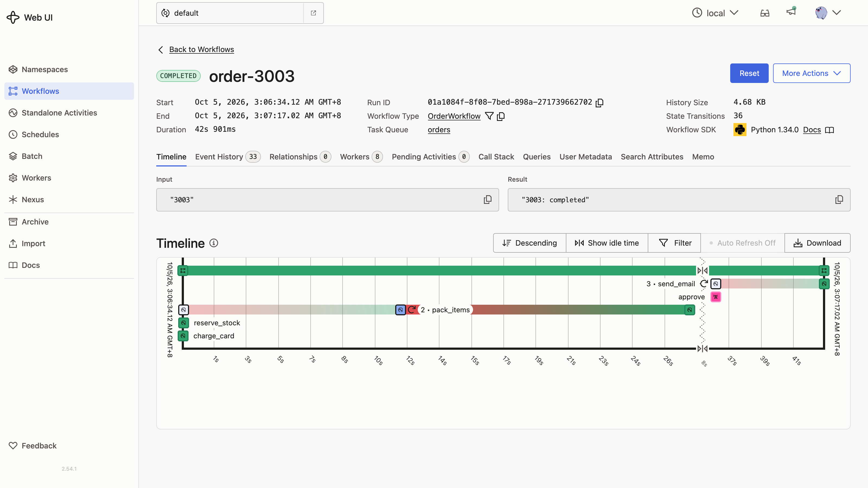
Task: Go to Standalone Activities page
Action: pos(69,113)
